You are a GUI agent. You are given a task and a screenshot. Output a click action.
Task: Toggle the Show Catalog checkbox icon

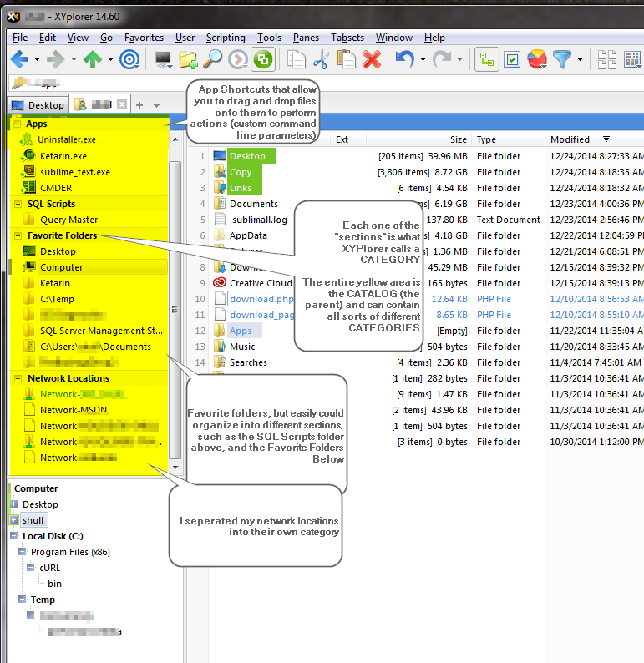pyautogui.click(x=512, y=59)
